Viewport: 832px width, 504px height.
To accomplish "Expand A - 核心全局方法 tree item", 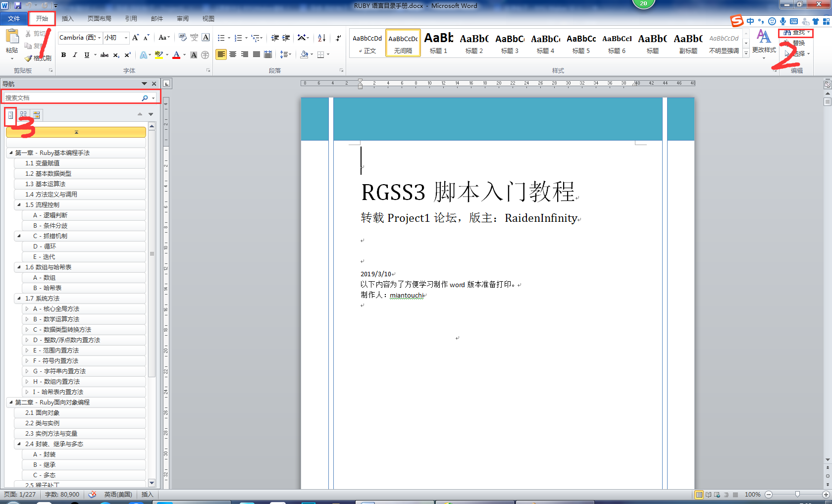I will coord(27,309).
